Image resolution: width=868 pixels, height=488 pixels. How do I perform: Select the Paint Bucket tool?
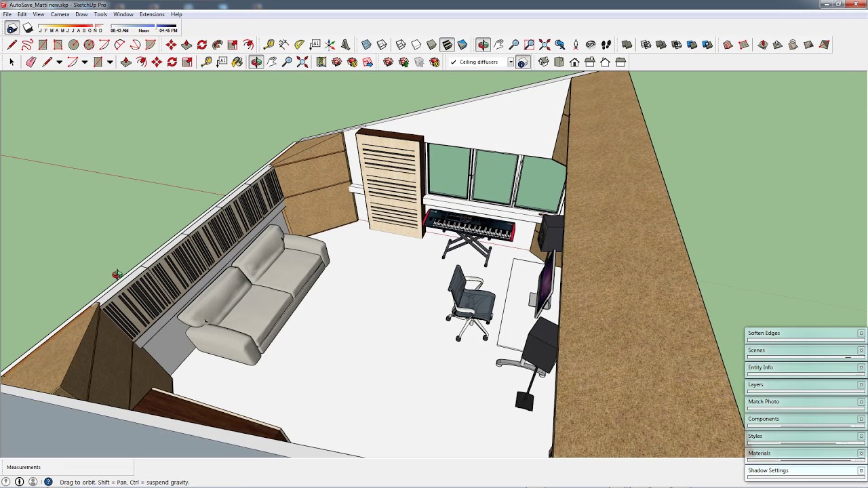pos(237,62)
